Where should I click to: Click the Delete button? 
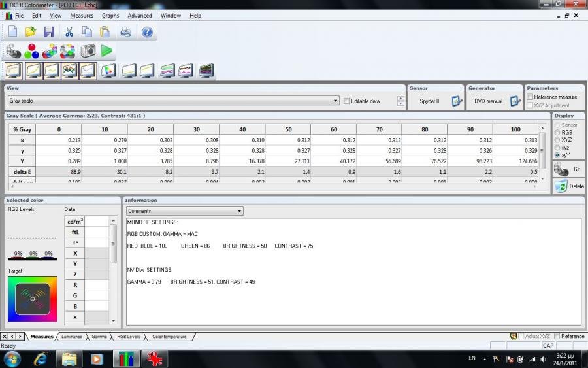[x=569, y=186]
